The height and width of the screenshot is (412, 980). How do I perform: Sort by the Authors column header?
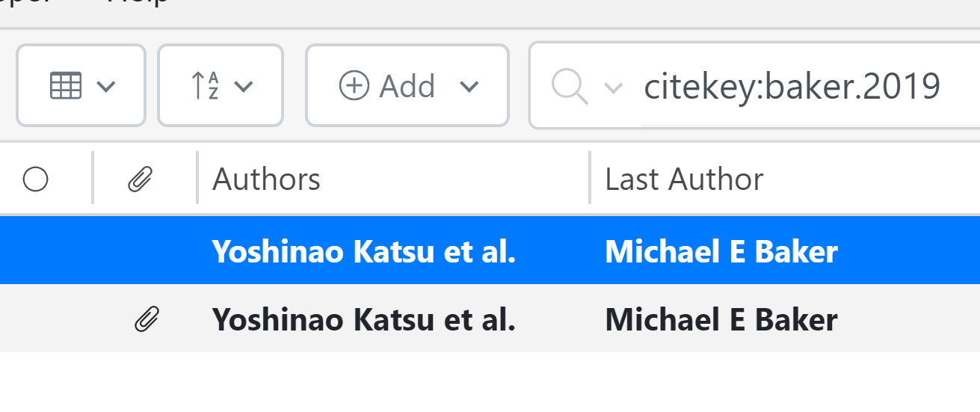pyautogui.click(x=266, y=179)
